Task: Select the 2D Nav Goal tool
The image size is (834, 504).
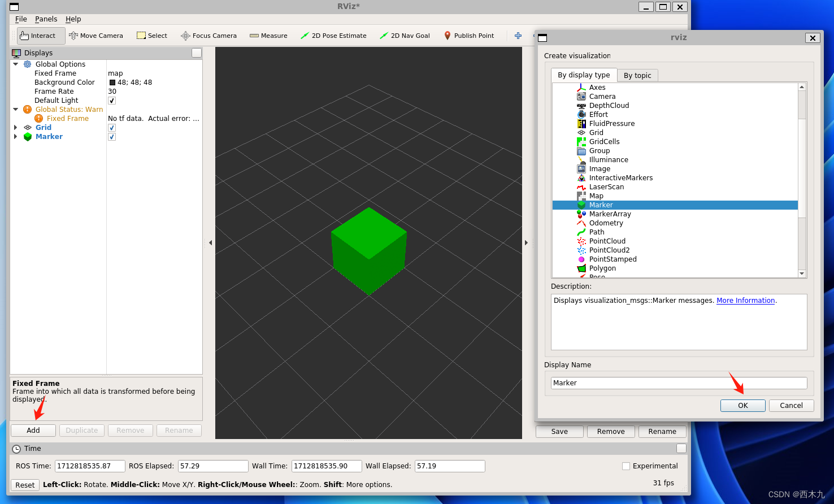Action: coord(405,36)
